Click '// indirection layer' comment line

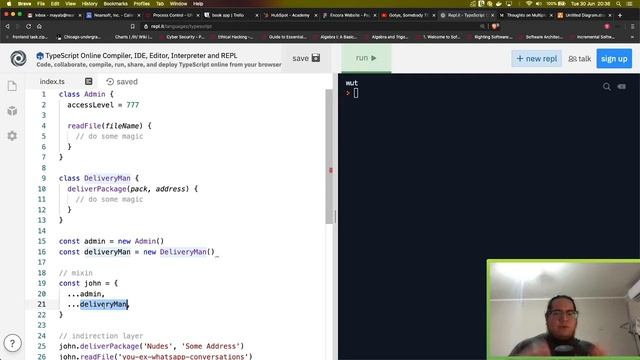point(101,336)
